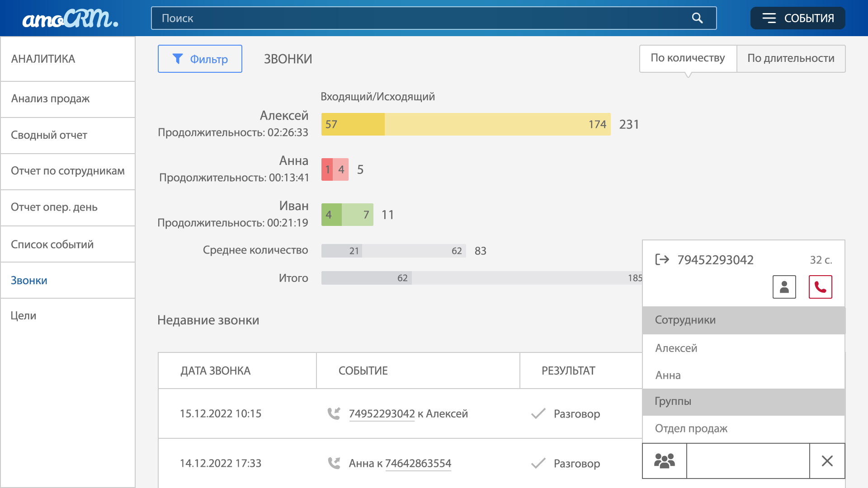Click Иван's light green outgoing bar 7

coord(358,215)
